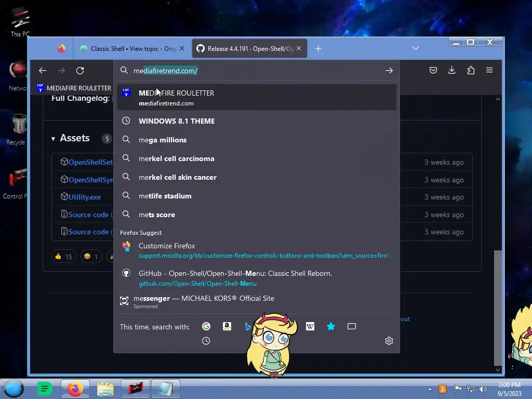Search with Wikipedia this time

(310, 326)
